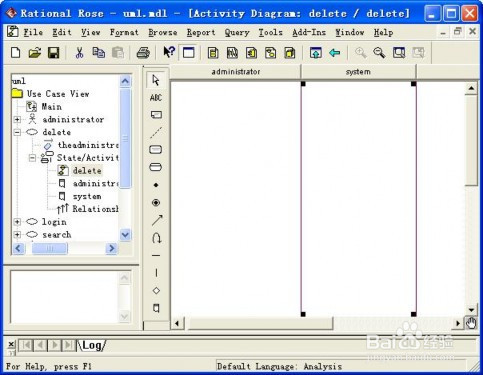The image size is (483, 375).
Task: Activate context help arrow-question icon
Action: pyautogui.click(x=169, y=52)
